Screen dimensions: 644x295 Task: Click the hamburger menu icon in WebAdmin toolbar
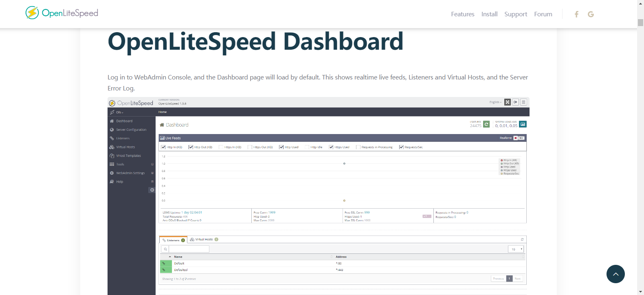[524, 102]
